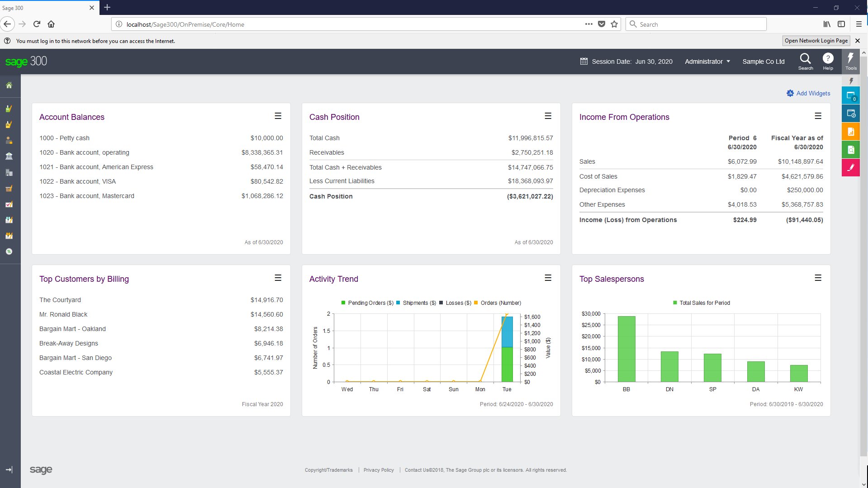Click the Open Network Login Page button
868x488 pixels.
click(816, 40)
